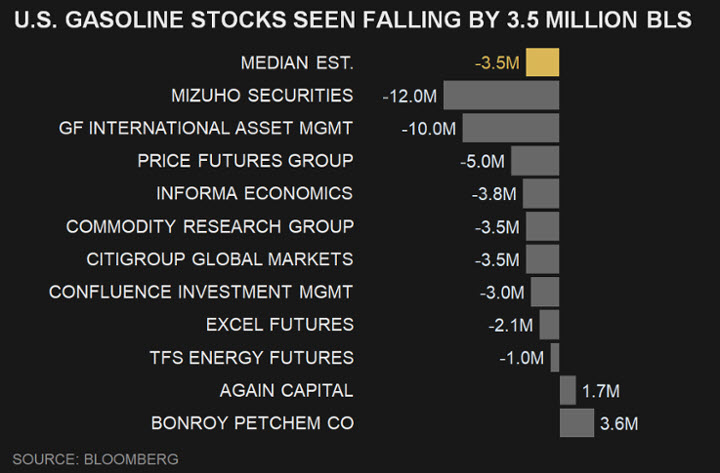
Task: Click the Again Capital bar
Action: 567,390
